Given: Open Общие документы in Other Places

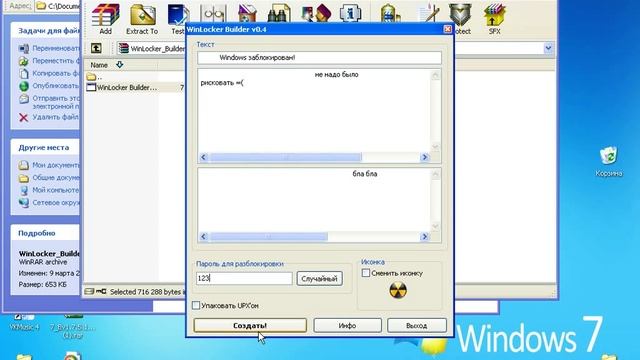Looking at the screenshot, I should click(56, 178).
